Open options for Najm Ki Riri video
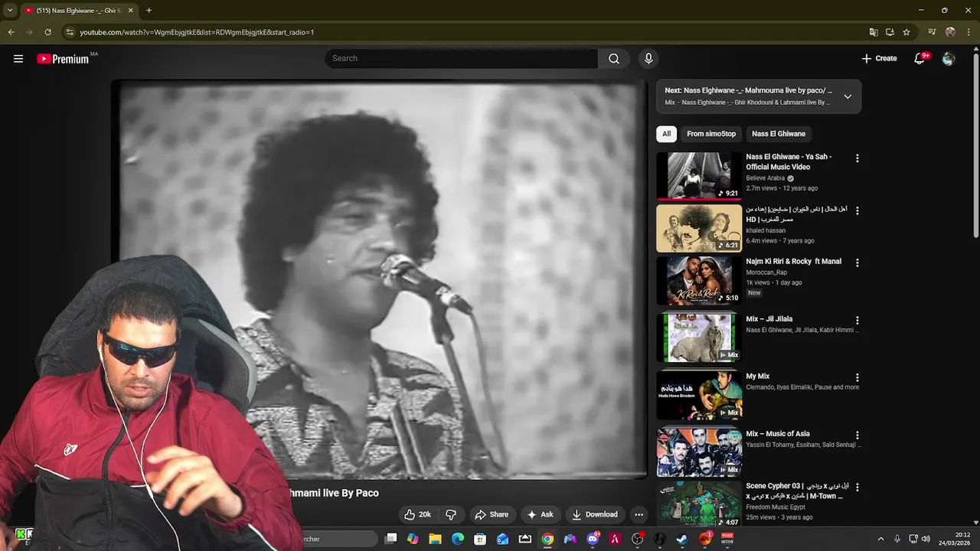The height and width of the screenshot is (551, 980). coord(857,262)
